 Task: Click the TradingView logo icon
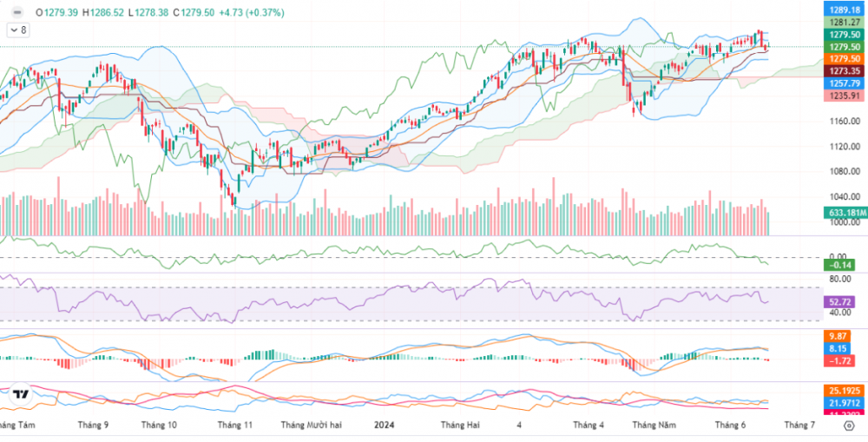click(x=23, y=395)
